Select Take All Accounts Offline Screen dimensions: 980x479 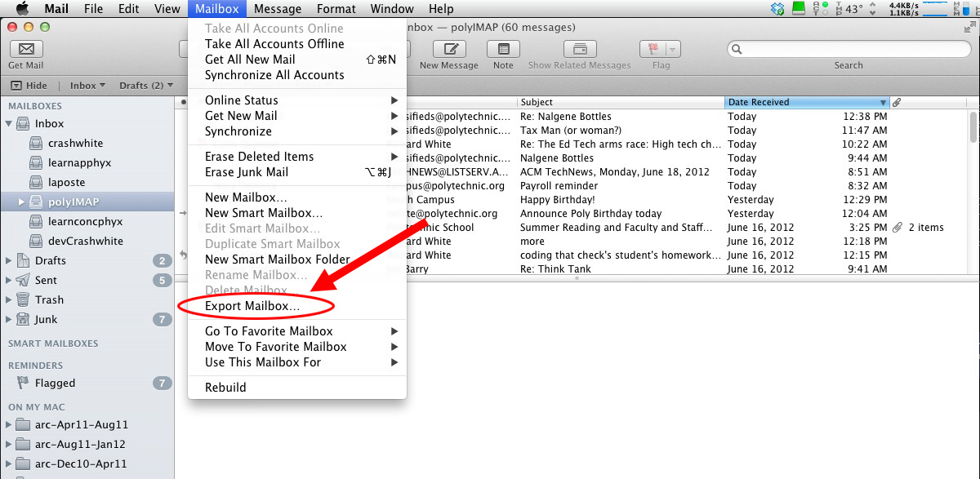[x=297, y=44]
